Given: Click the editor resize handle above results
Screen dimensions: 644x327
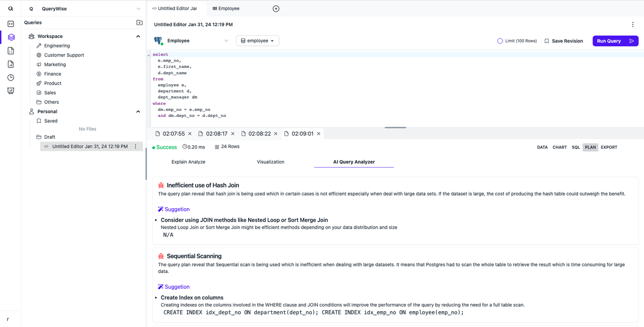Looking at the screenshot, I should pyautogui.click(x=395, y=127).
